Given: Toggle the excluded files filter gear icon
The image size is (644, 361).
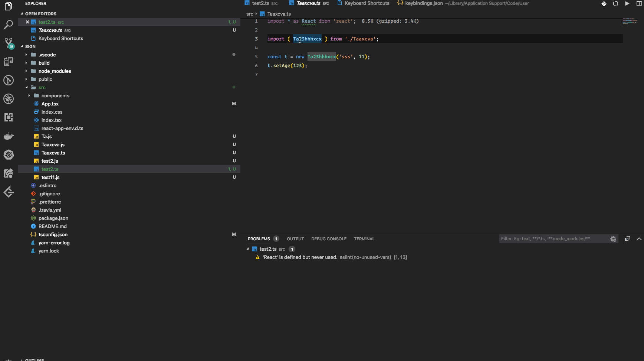Looking at the screenshot, I should (613, 239).
